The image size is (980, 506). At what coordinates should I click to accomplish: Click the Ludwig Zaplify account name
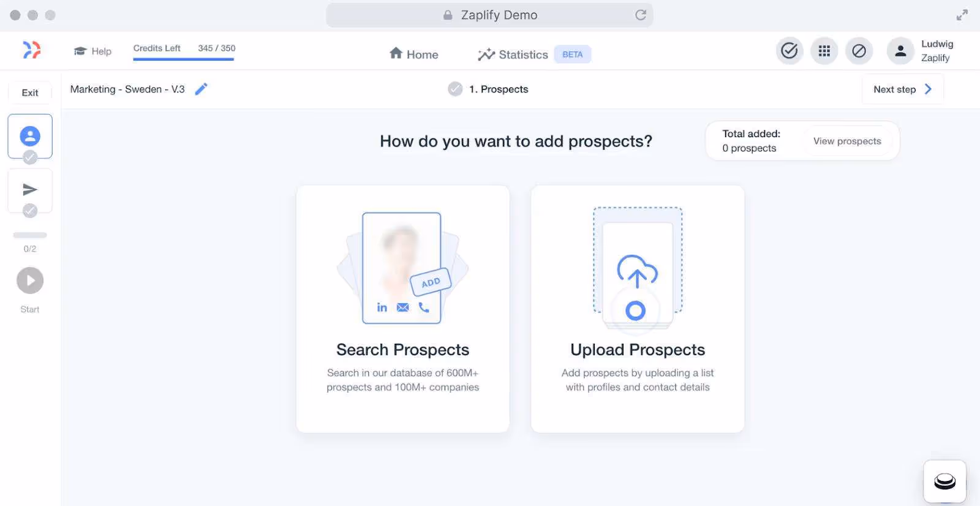(x=937, y=51)
